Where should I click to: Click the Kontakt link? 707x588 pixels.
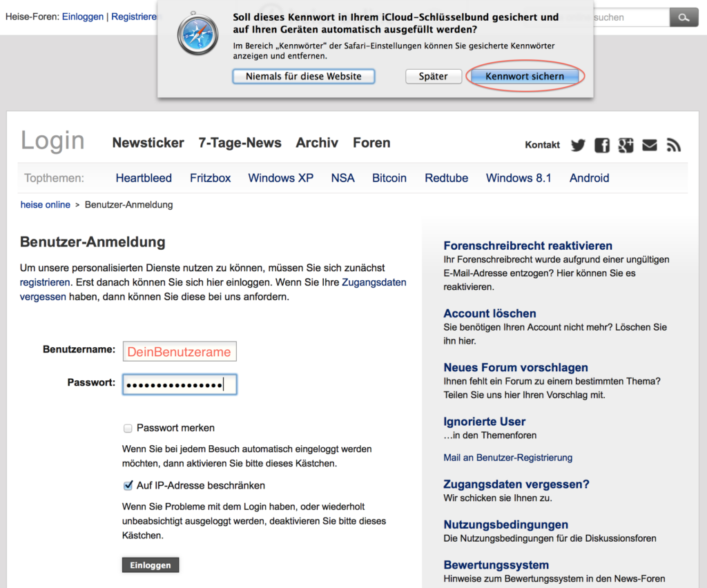543,145
